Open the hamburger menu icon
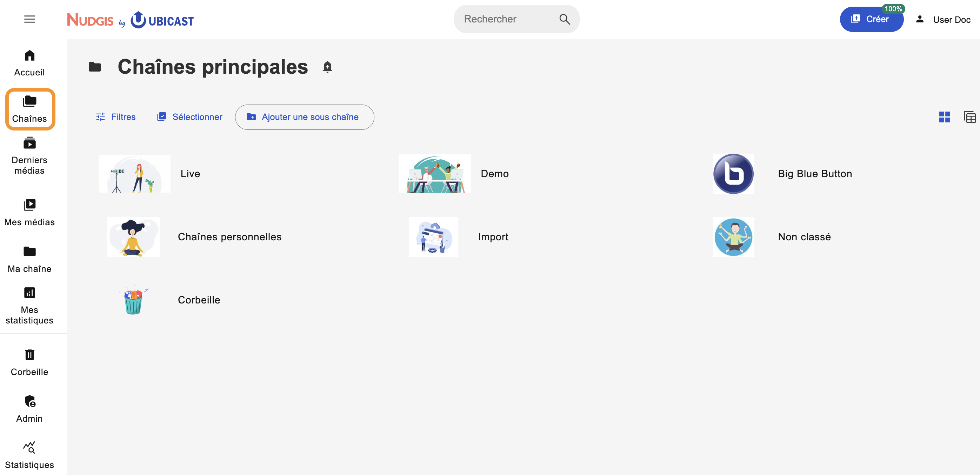980x475 pixels. tap(30, 19)
